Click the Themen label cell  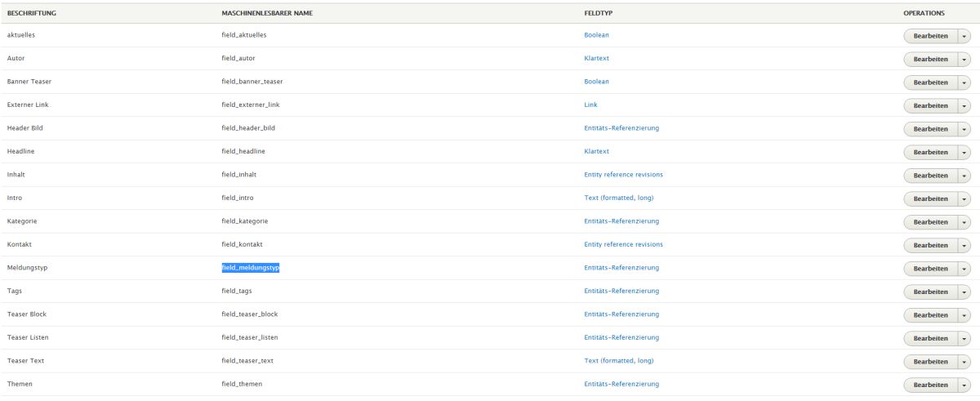(x=20, y=384)
